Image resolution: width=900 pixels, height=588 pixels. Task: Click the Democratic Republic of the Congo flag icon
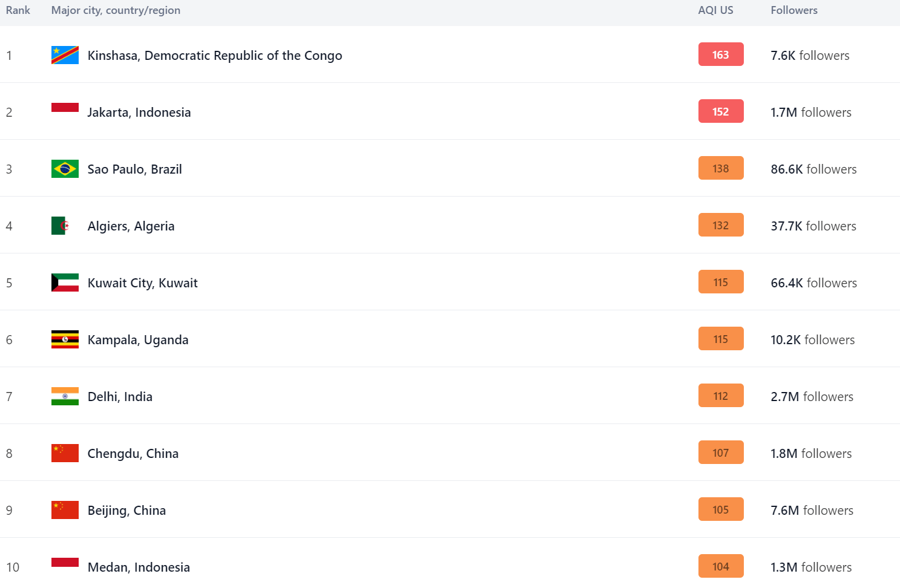[x=65, y=55]
